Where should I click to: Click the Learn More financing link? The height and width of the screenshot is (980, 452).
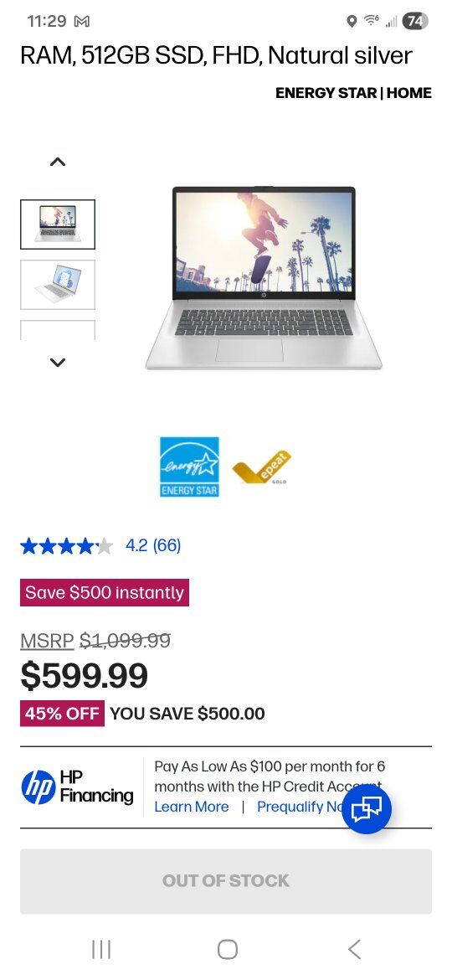coord(192,807)
